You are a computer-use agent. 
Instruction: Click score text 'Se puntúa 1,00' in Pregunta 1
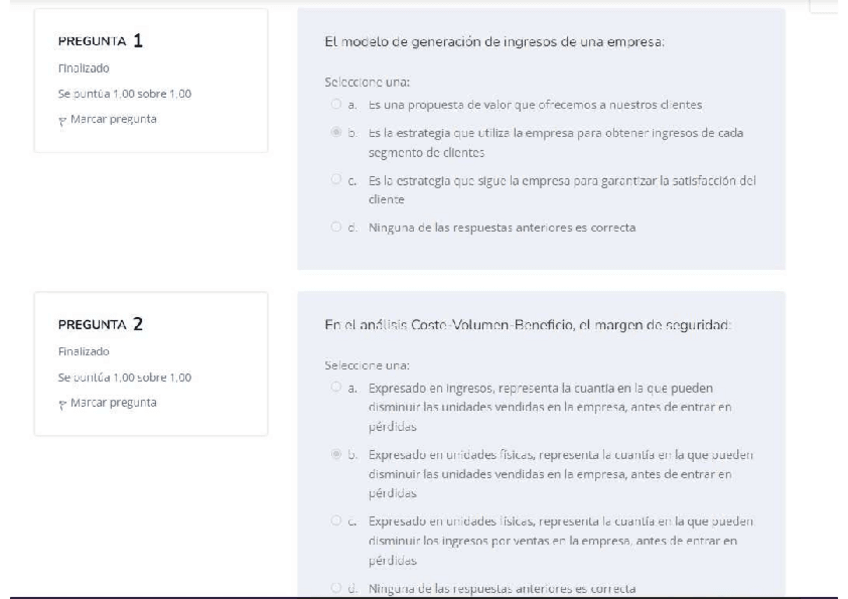[x=124, y=94]
